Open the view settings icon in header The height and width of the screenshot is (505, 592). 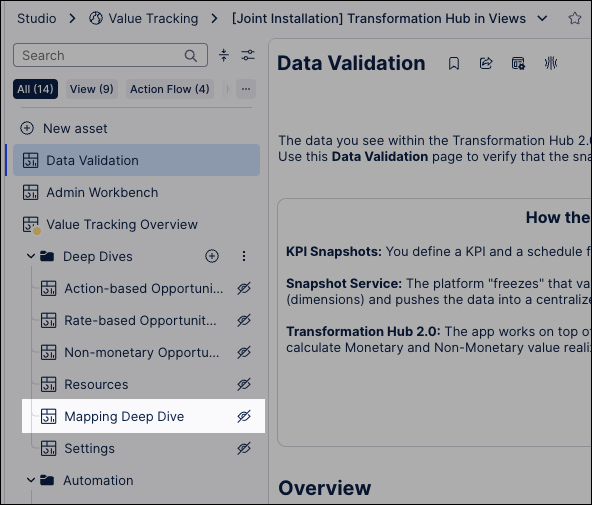point(518,63)
